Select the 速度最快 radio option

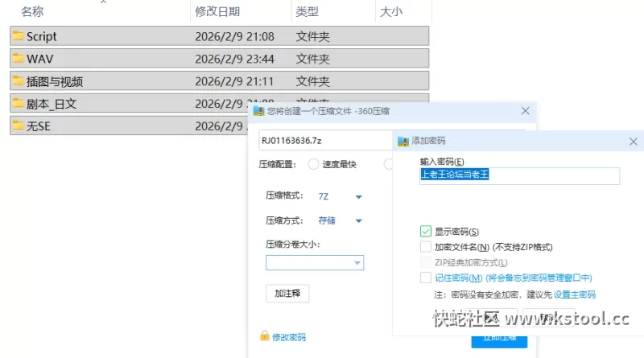pos(313,164)
